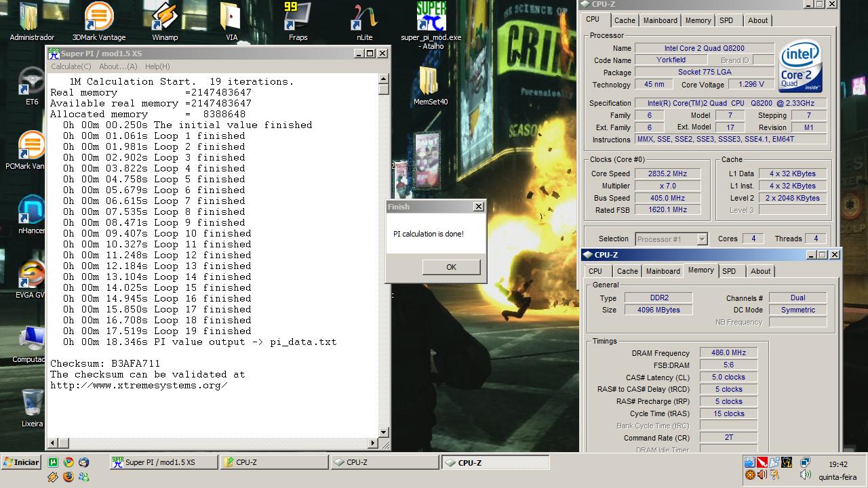Open the nLite desktop shortcut
The width and height of the screenshot is (868, 488).
point(364,22)
